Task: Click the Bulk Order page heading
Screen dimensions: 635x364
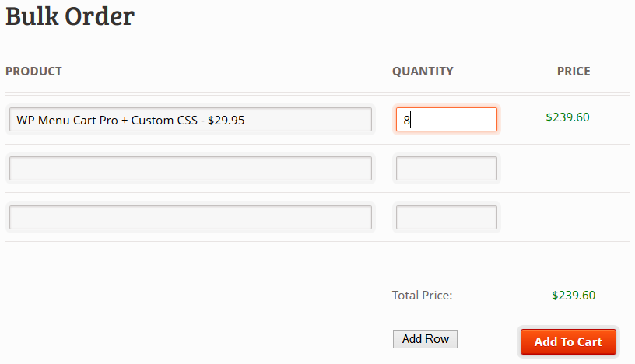Action: 70,16
